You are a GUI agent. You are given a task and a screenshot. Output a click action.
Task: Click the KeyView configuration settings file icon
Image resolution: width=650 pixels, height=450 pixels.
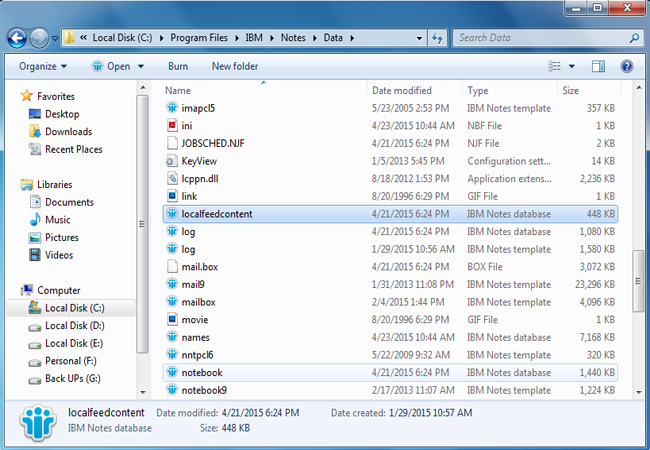[172, 160]
